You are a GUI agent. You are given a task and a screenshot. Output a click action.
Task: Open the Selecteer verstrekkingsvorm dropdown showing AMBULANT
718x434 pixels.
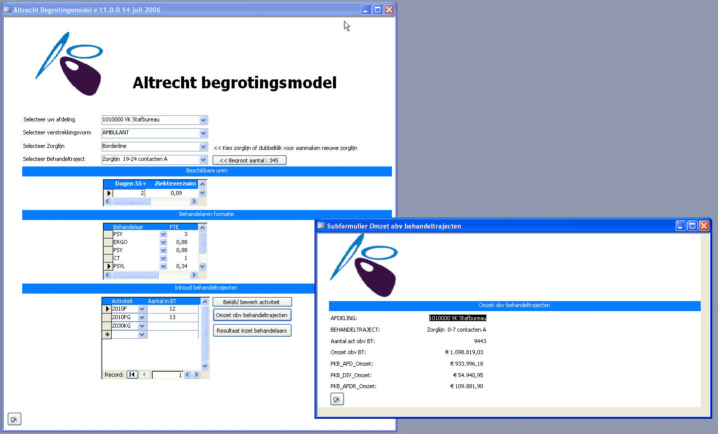coord(203,133)
